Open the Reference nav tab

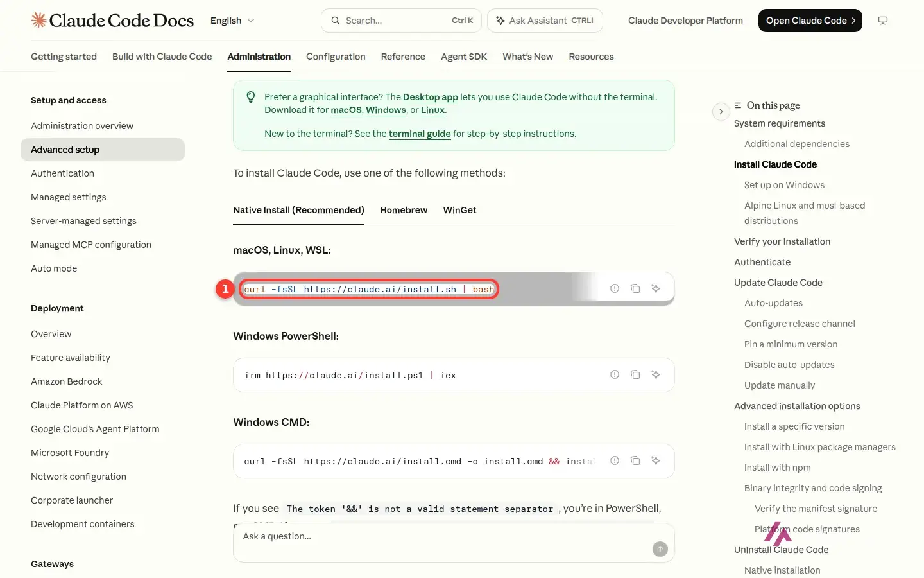pos(403,57)
